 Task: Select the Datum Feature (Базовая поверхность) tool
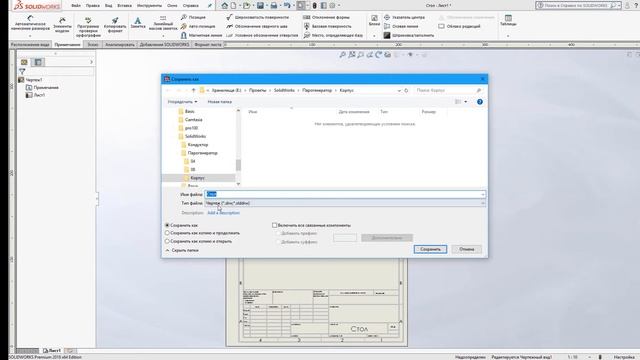coord(327,26)
